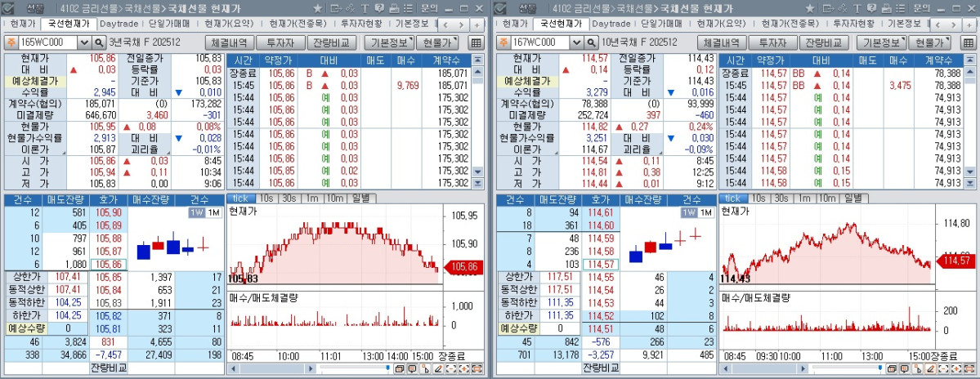The width and height of the screenshot is (980, 379).
Task: Expand the 기본정보 dropdown button in the left window
Action: pos(389,42)
